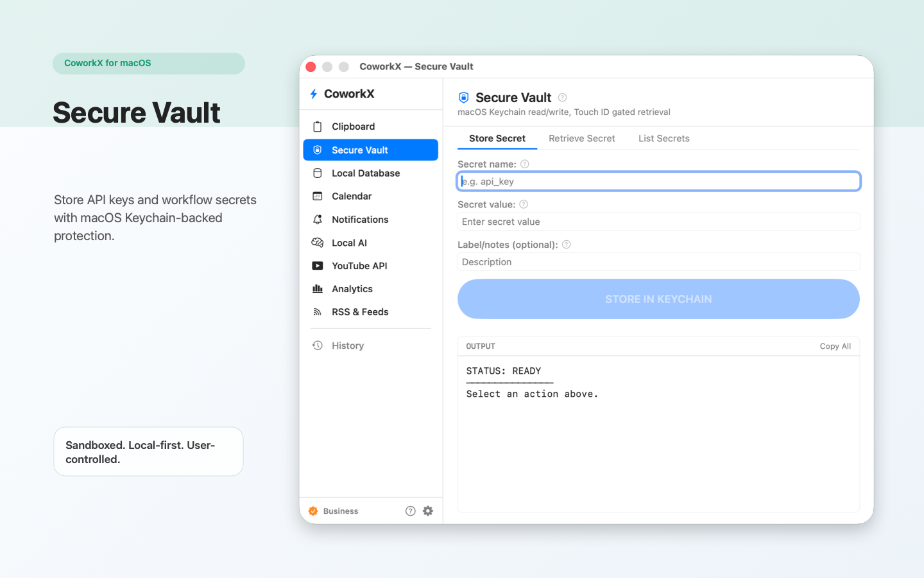Image resolution: width=924 pixels, height=578 pixels.
Task: Switch to the List Secrets tab
Action: pos(664,138)
